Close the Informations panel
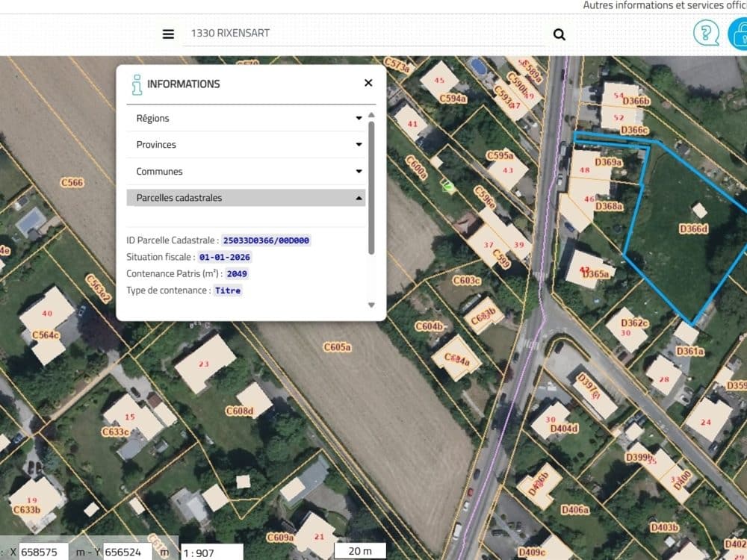Viewport: 747px width, 560px height. [x=368, y=83]
